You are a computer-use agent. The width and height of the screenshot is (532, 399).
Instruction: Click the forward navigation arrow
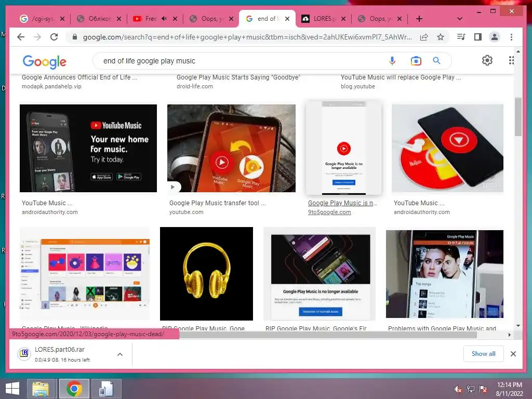click(x=37, y=37)
